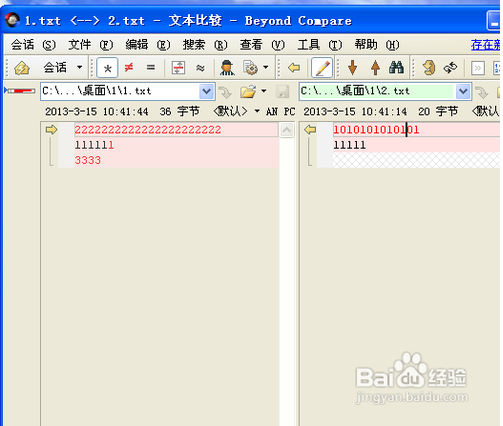The image size is (503, 426).
Task: Click left pane history arrow icon
Action: [225, 92]
